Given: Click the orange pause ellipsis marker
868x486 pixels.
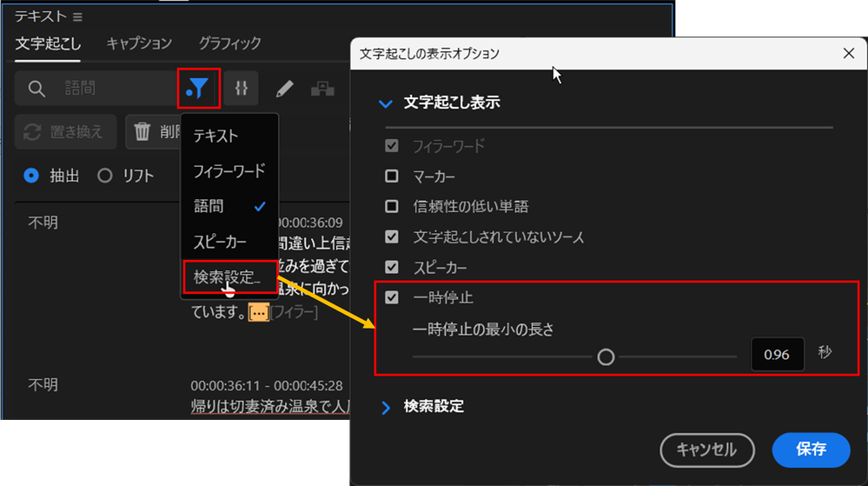Looking at the screenshot, I should pyautogui.click(x=258, y=312).
